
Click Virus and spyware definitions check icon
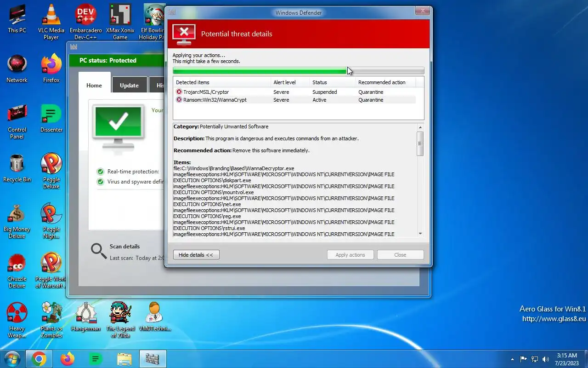click(x=101, y=182)
